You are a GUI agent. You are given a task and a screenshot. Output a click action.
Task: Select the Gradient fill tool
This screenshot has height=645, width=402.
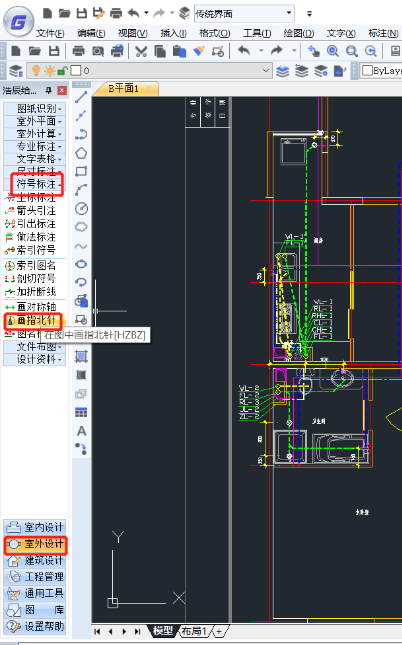pos(81,375)
